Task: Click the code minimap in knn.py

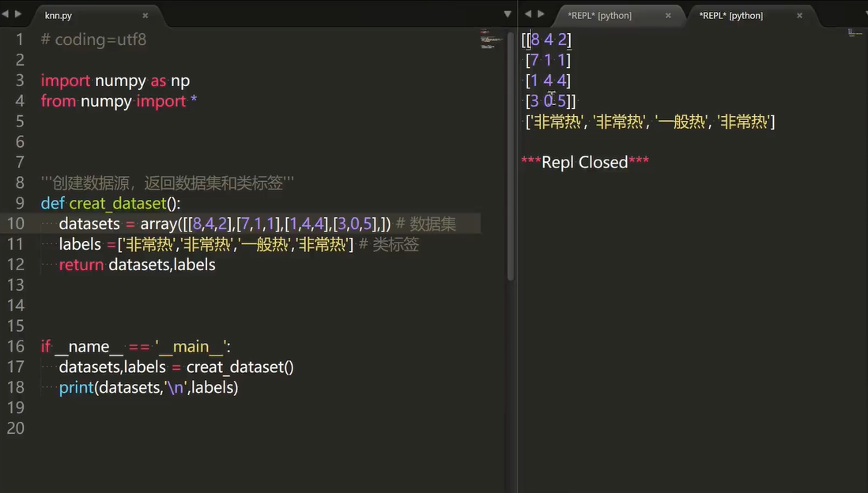Action: pyautogui.click(x=490, y=40)
